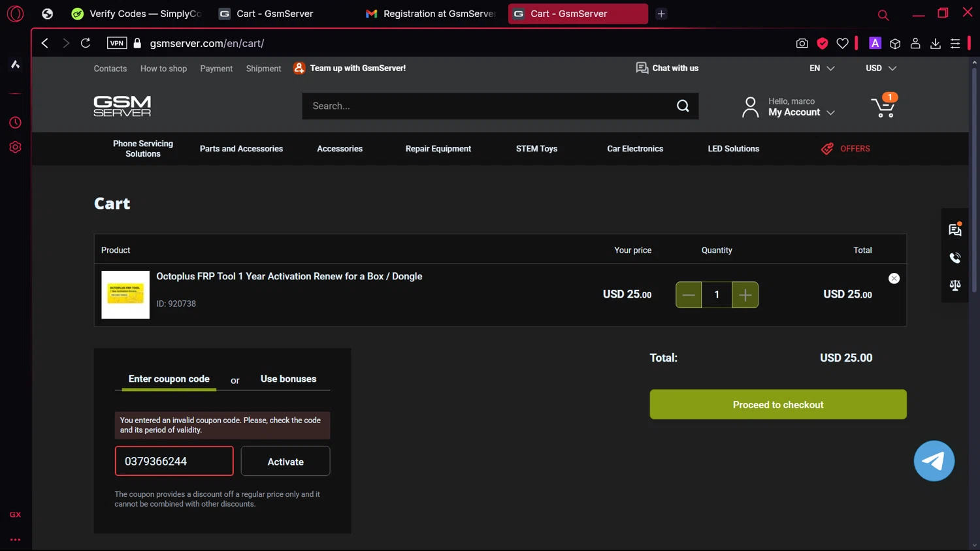Viewport: 980px width, 551px height.
Task: Open Phone Servicing Solutions menu
Action: tap(143, 149)
